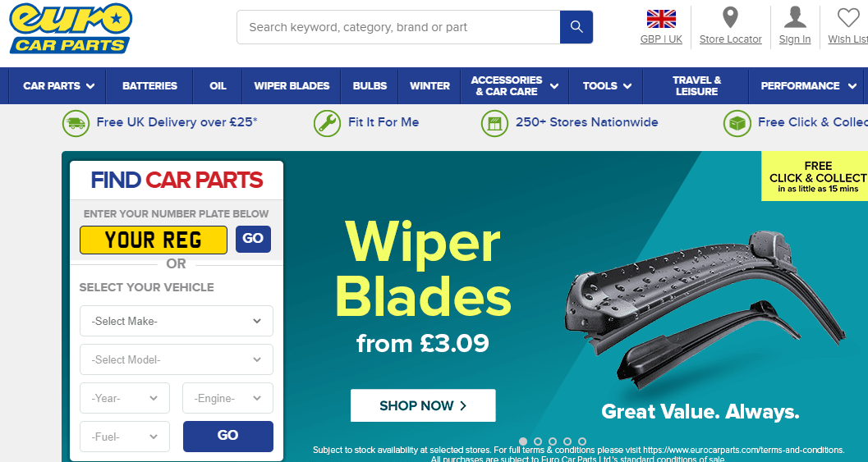Select the first carousel slide dot
The image size is (868, 462).
click(x=523, y=441)
